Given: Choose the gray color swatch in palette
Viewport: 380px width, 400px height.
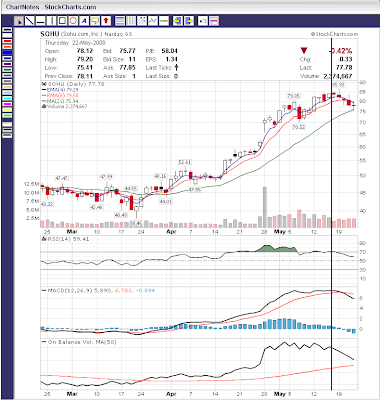Looking at the screenshot, I should coord(7,81).
